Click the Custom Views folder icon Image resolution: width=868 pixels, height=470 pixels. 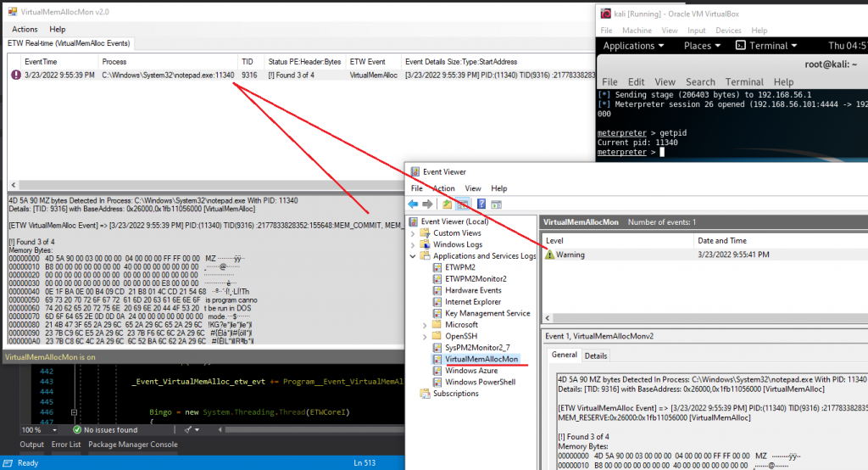(426, 232)
